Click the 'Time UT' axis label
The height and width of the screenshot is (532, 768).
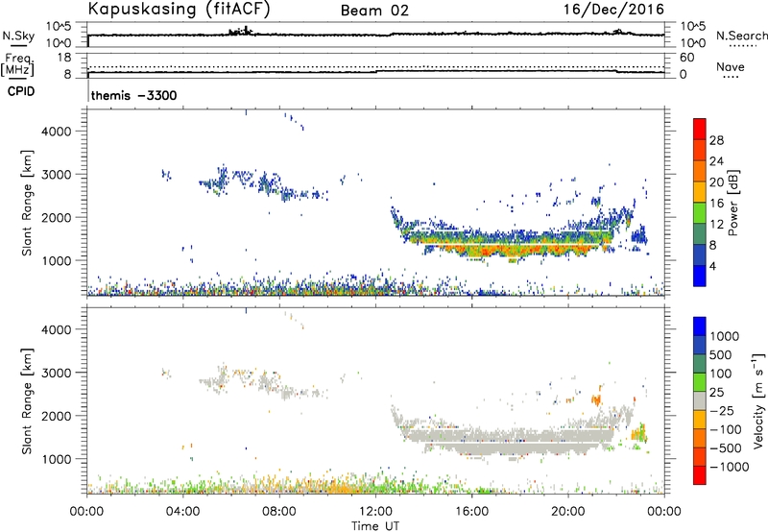click(375, 526)
